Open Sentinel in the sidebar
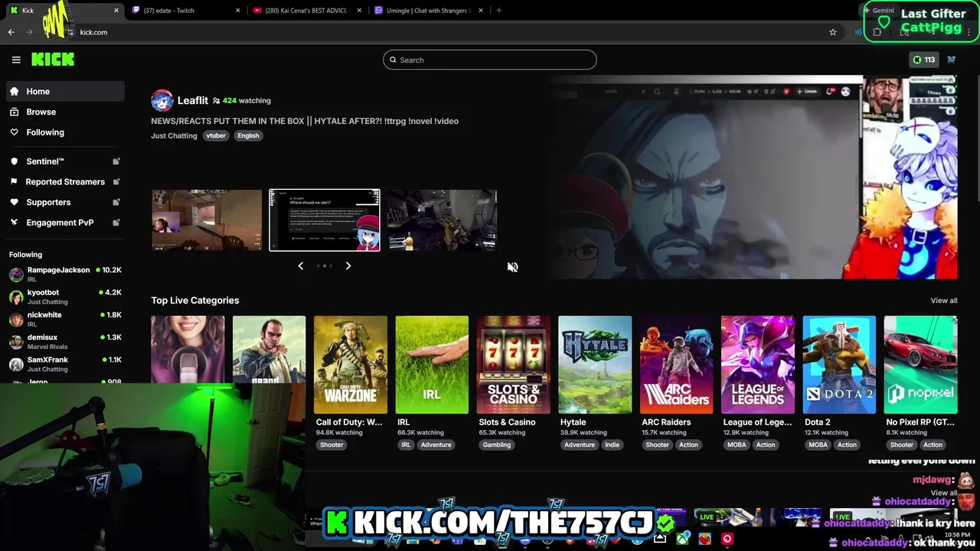The image size is (980, 551). 65,161
